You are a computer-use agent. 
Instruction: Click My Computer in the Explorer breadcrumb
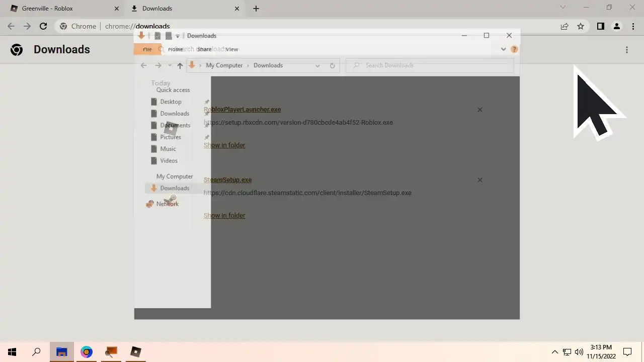pyautogui.click(x=224, y=65)
